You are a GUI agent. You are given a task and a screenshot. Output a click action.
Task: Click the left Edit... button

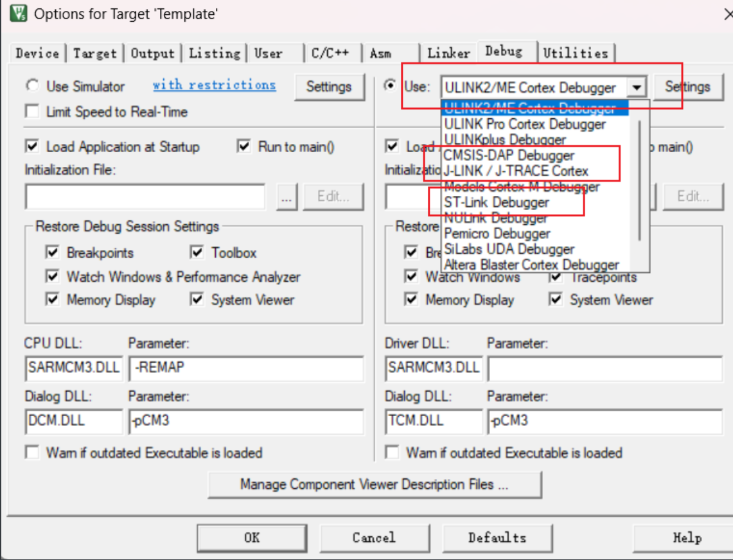(333, 197)
